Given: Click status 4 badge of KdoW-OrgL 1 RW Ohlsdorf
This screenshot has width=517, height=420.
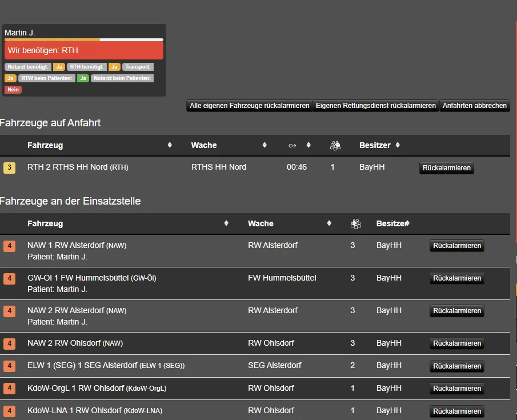Looking at the screenshot, I should pos(9,389).
